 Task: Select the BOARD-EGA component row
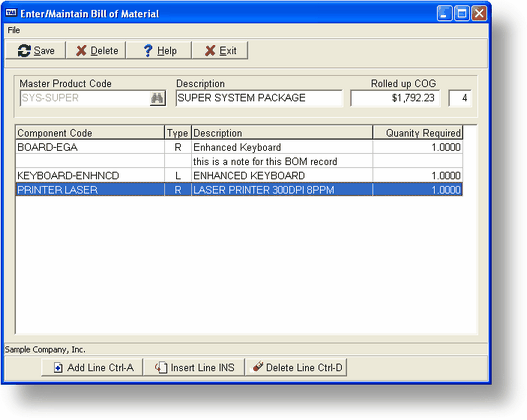239,147
